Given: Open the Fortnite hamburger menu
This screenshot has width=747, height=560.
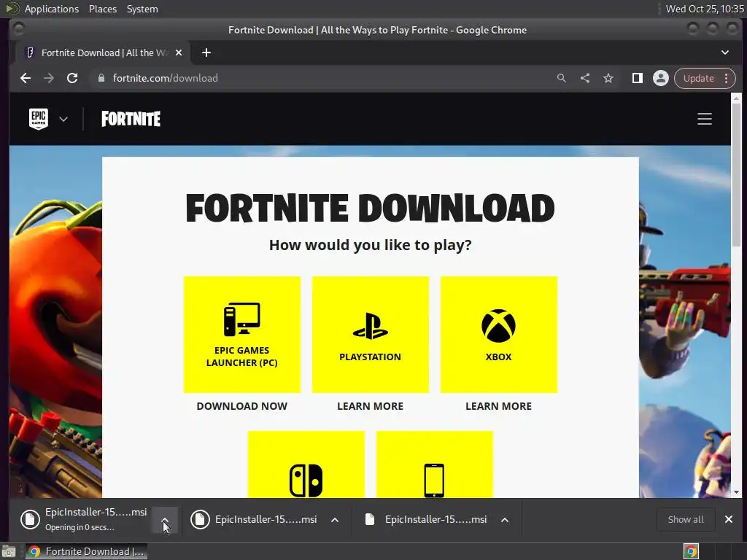Looking at the screenshot, I should click(705, 119).
